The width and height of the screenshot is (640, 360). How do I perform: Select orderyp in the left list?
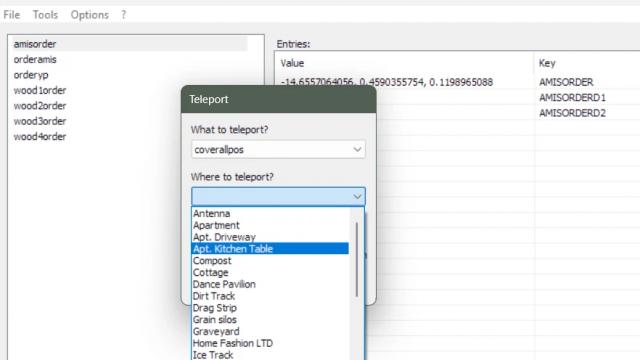pos(31,75)
